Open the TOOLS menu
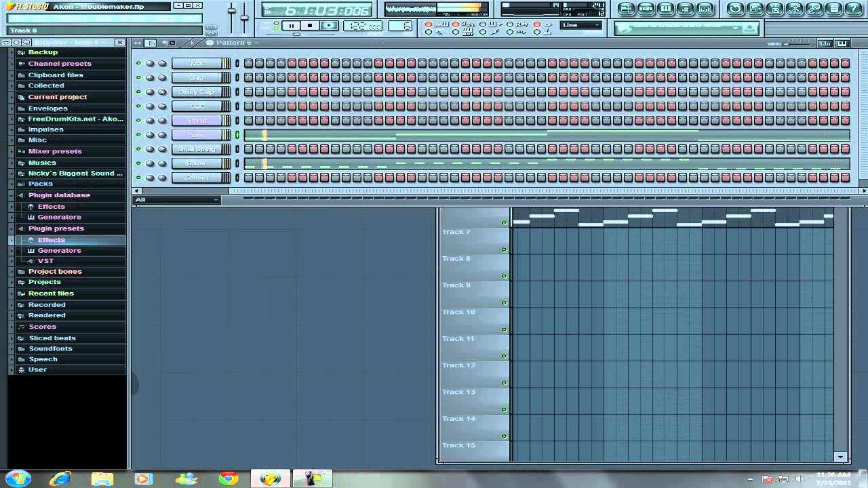The height and width of the screenshot is (488, 868). click(164, 18)
